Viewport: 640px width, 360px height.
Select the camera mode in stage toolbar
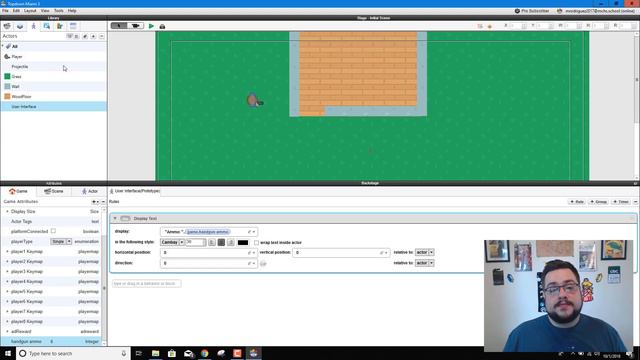(135, 26)
